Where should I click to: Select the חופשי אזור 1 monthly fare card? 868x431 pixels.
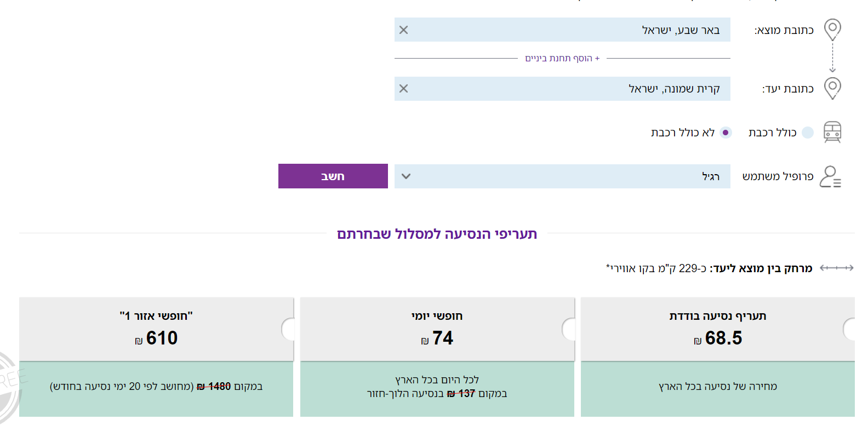pyautogui.click(x=156, y=329)
